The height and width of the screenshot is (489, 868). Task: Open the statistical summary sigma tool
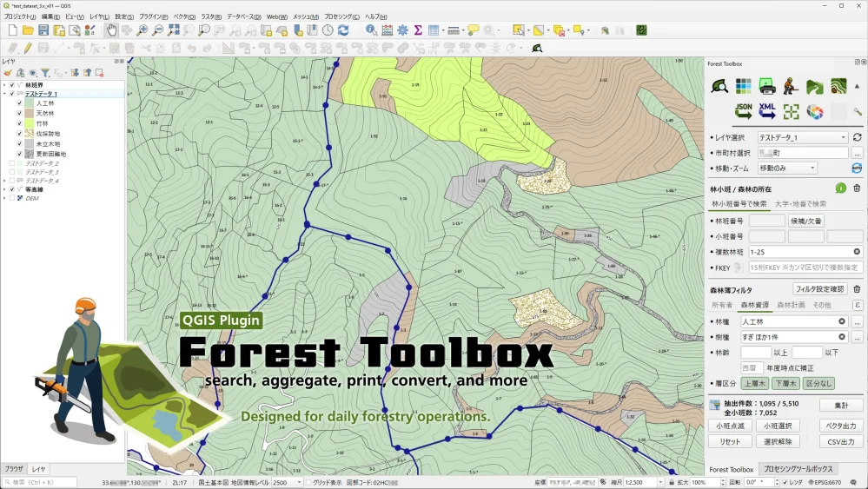coord(418,30)
